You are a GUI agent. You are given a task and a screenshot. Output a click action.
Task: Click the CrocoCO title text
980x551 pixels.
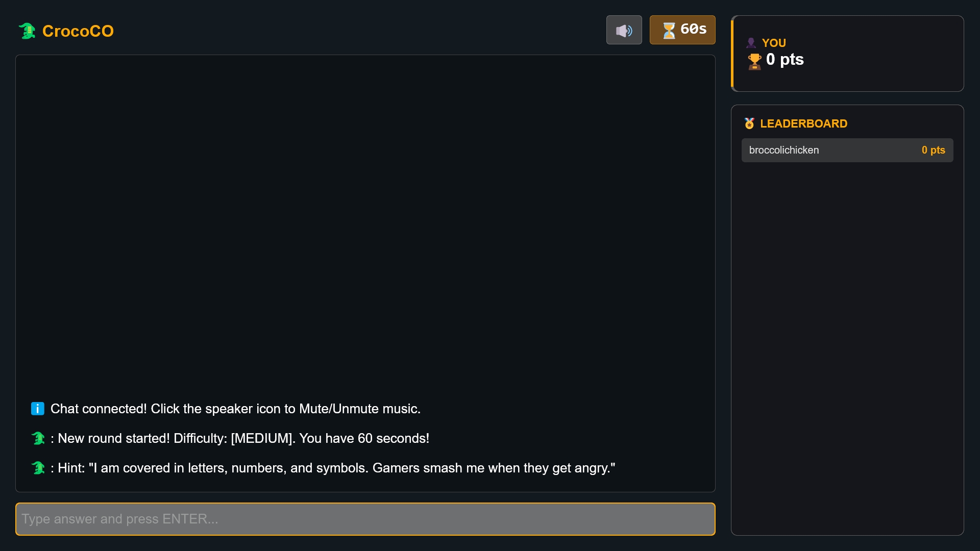(x=78, y=31)
